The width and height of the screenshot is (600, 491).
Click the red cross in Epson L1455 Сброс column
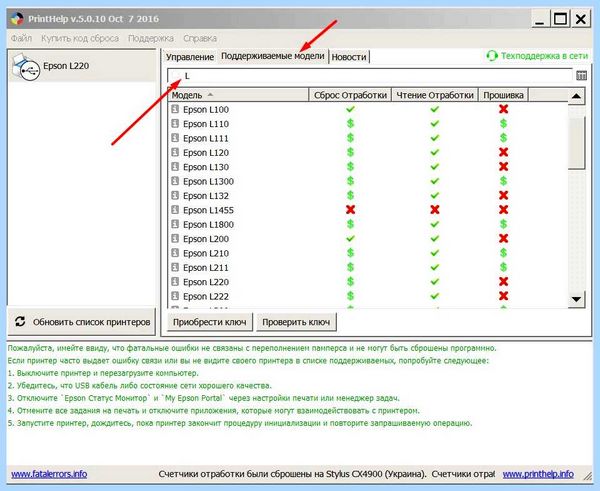[350, 210]
